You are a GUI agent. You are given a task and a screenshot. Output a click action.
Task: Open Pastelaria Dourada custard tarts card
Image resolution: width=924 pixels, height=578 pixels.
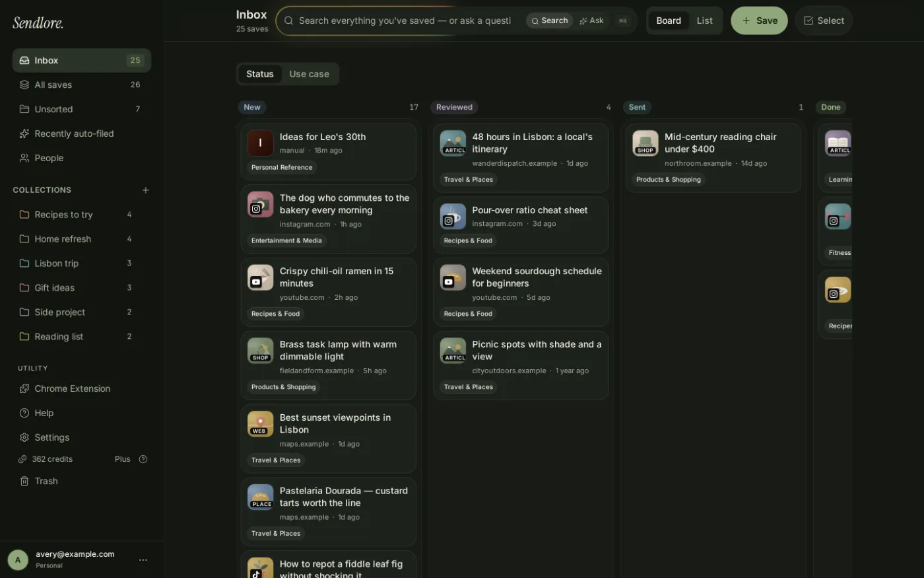coord(329,512)
